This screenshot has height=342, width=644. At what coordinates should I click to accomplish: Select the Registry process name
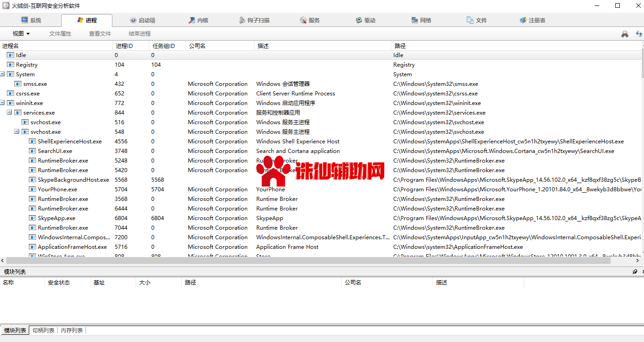pyautogui.click(x=26, y=65)
